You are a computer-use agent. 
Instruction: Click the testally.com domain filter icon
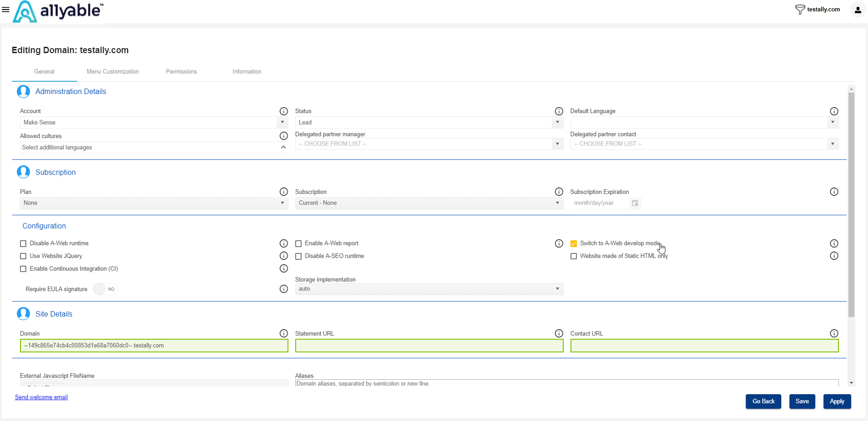click(799, 10)
